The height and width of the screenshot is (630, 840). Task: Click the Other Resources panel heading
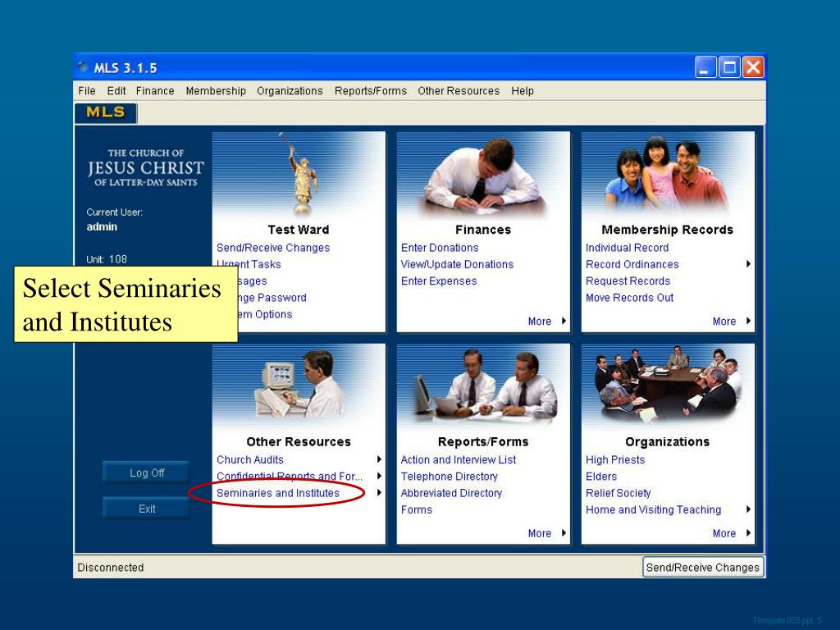pos(299,442)
